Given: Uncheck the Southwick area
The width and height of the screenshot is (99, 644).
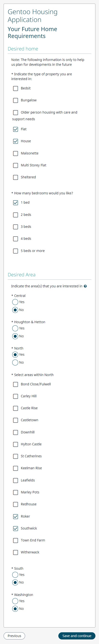Looking at the screenshot, I should click(x=16, y=528).
